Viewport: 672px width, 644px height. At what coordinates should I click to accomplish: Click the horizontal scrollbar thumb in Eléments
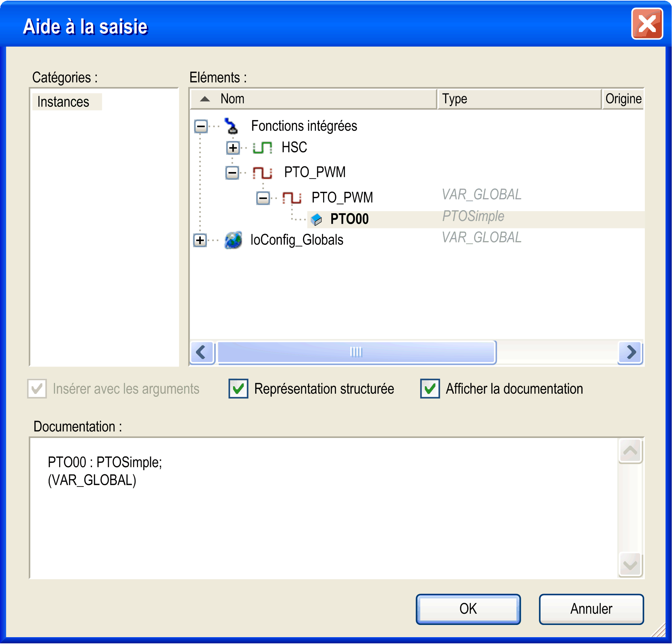(x=357, y=352)
